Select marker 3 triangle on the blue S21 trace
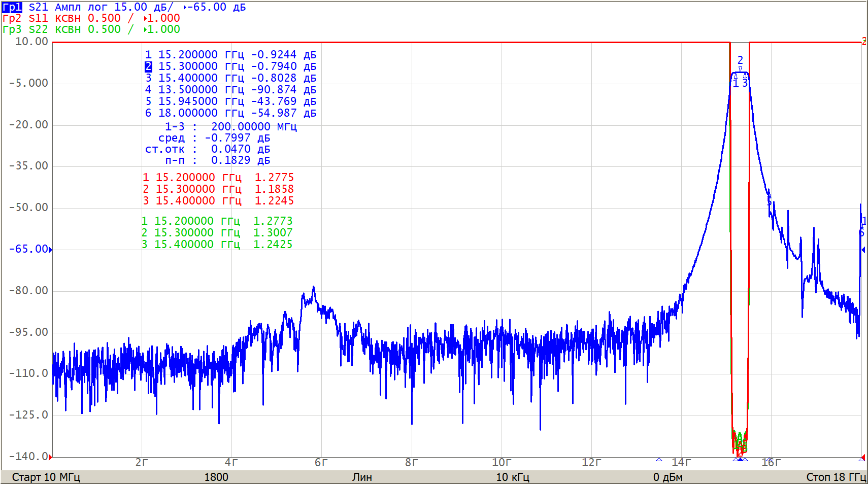This screenshot has height=484, width=868. pyautogui.click(x=745, y=76)
